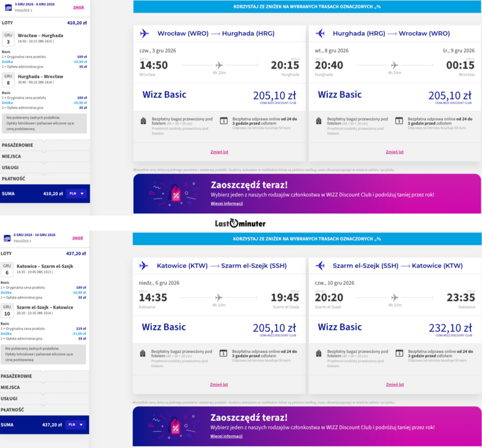Screen dimensions: 482x448
Task: Click Zmień lot under Wrocław to Hurghada flight
Action: [x=219, y=152]
